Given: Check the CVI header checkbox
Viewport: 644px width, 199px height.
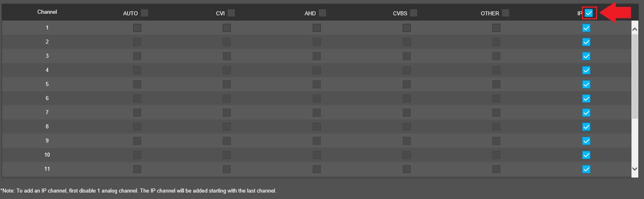Looking at the screenshot, I should pos(231,13).
